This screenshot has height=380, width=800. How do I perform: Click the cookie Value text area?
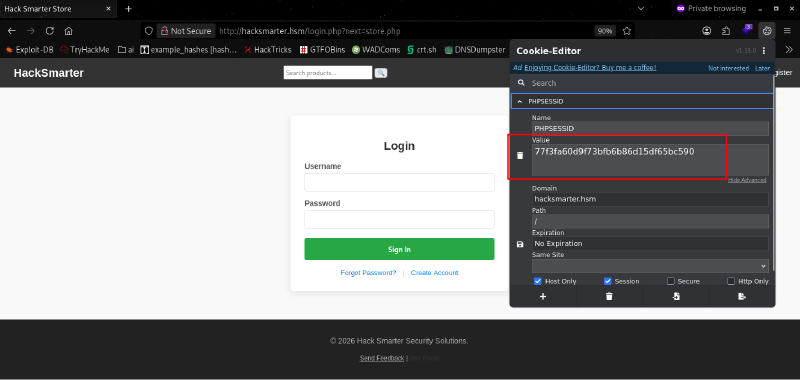650,160
